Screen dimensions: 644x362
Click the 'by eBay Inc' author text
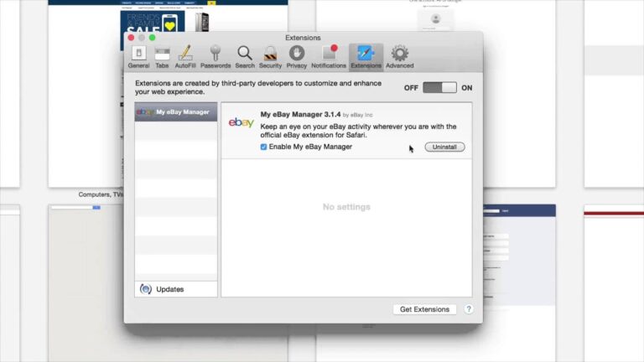click(358, 115)
